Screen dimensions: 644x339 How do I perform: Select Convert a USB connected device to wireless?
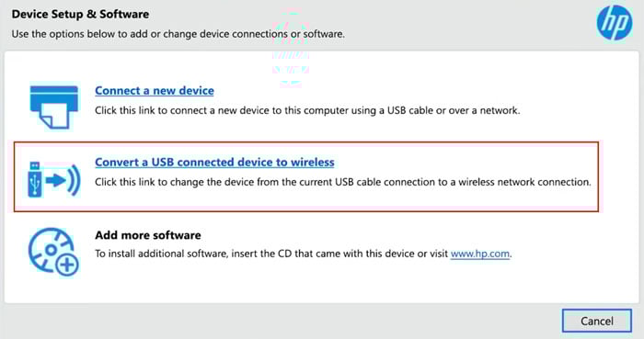[x=214, y=163]
